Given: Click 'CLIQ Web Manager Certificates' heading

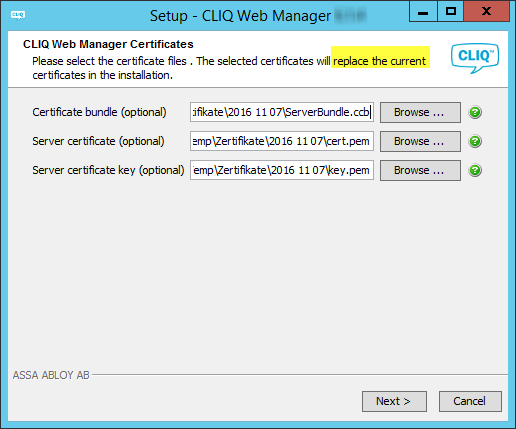Looking at the screenshot, I should 108,44.
